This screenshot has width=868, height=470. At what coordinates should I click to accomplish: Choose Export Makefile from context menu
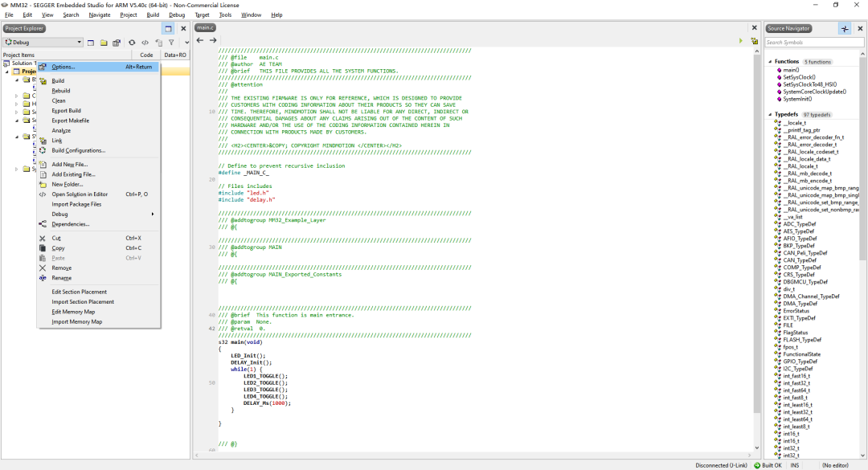click(99, 121)
